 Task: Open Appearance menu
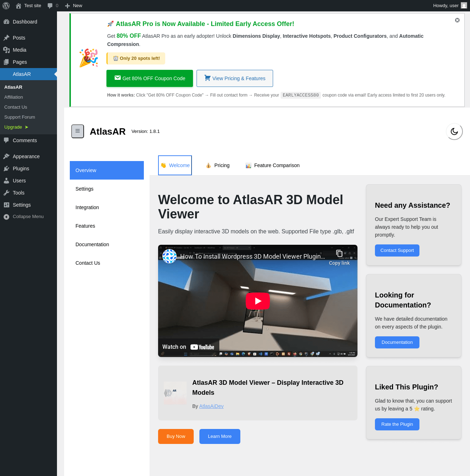point(28,156)
